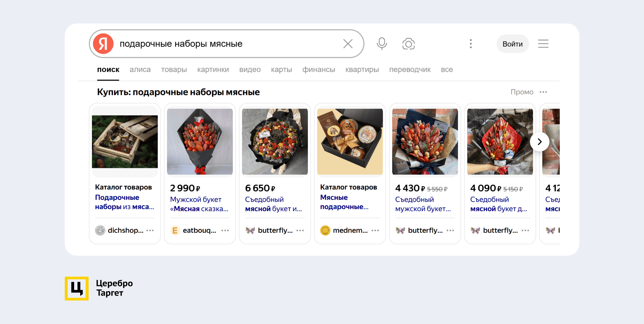Click the Yandex logo icon
The height and width of the screenshot is (324, 644).
point(103,44)
